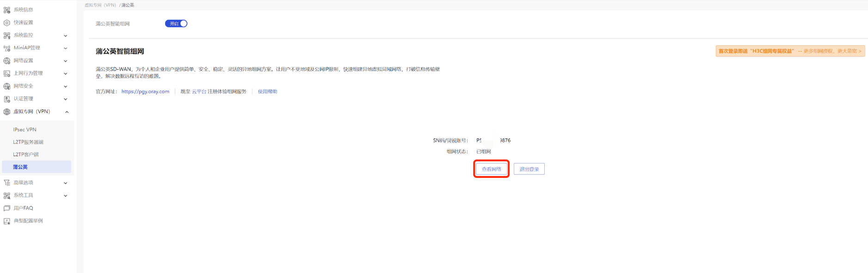Screen dimensions: 868x273
Task: Click the 典型配置举例 sidebar icon
Action: tap(7, 221)
